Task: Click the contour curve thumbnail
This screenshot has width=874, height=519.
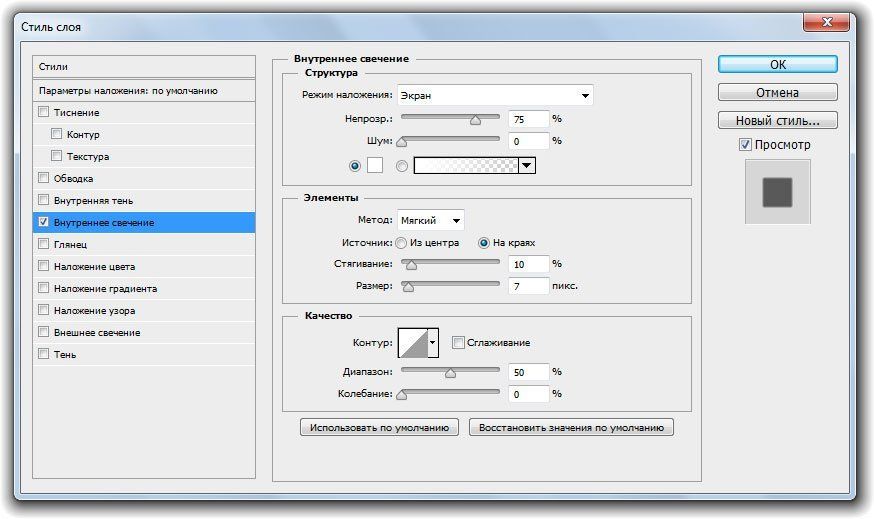Action: (413, 343)
